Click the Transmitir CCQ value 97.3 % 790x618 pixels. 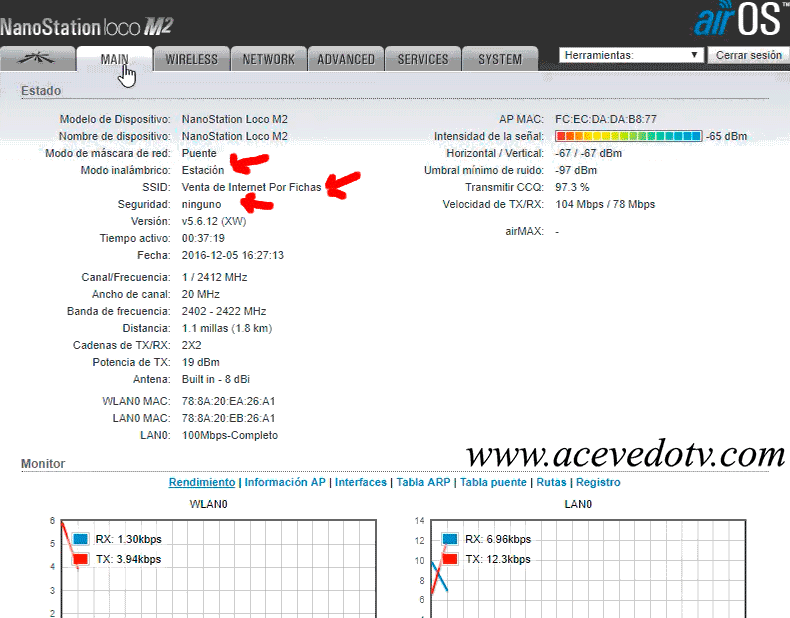[572, 187]
